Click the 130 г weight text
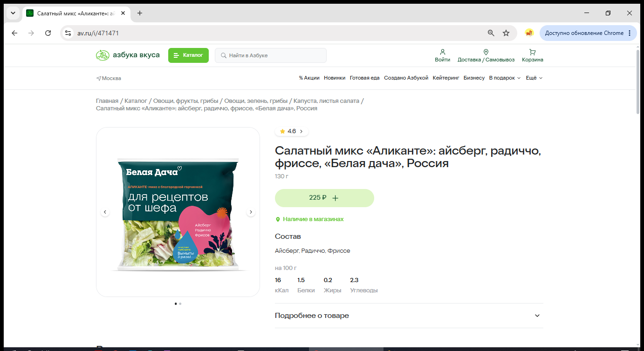The width and height of the screenshot is (644, 351). coord(281,176)
